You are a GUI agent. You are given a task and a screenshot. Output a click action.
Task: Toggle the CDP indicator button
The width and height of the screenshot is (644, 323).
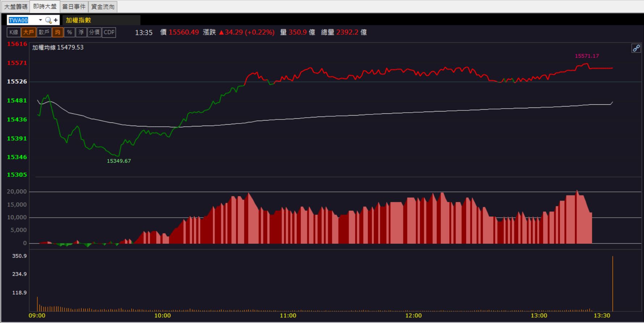click(x=109, y=32)
